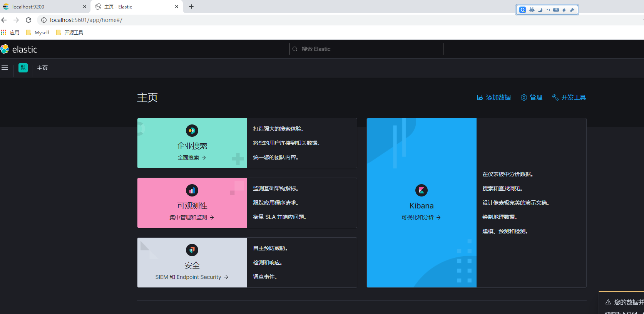Screen dimensions: 644x314
Task: Click text 监测基础架构指标。
Action: click(x=276, y=188)
